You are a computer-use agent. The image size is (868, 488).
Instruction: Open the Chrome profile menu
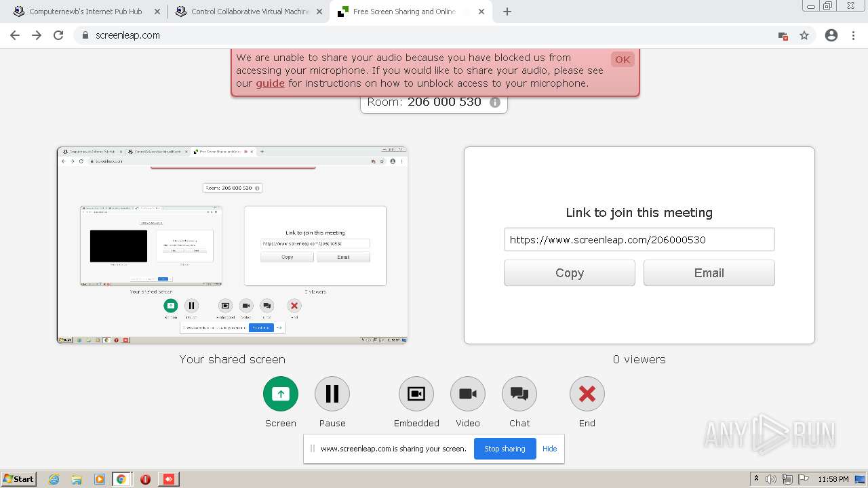pos(831,35)
